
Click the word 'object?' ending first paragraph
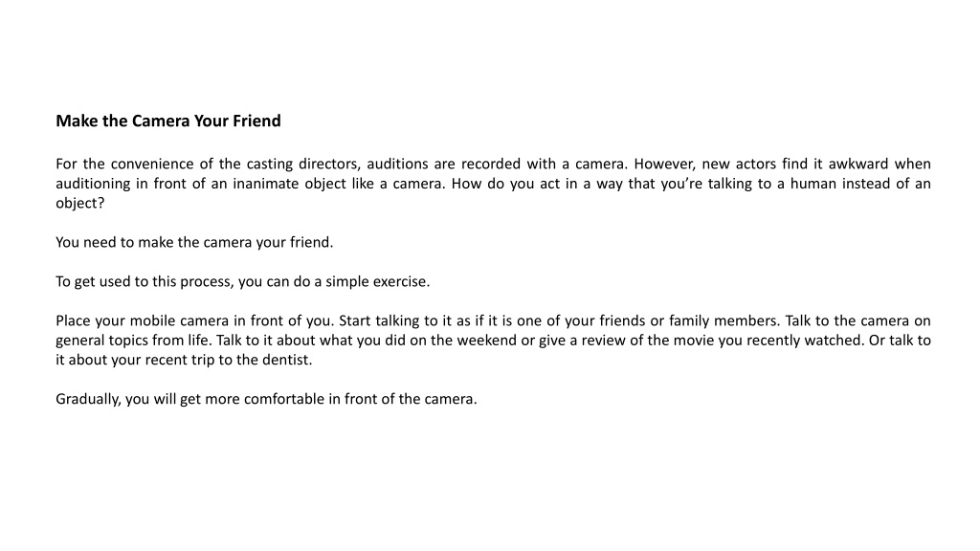tap(80, 204)
